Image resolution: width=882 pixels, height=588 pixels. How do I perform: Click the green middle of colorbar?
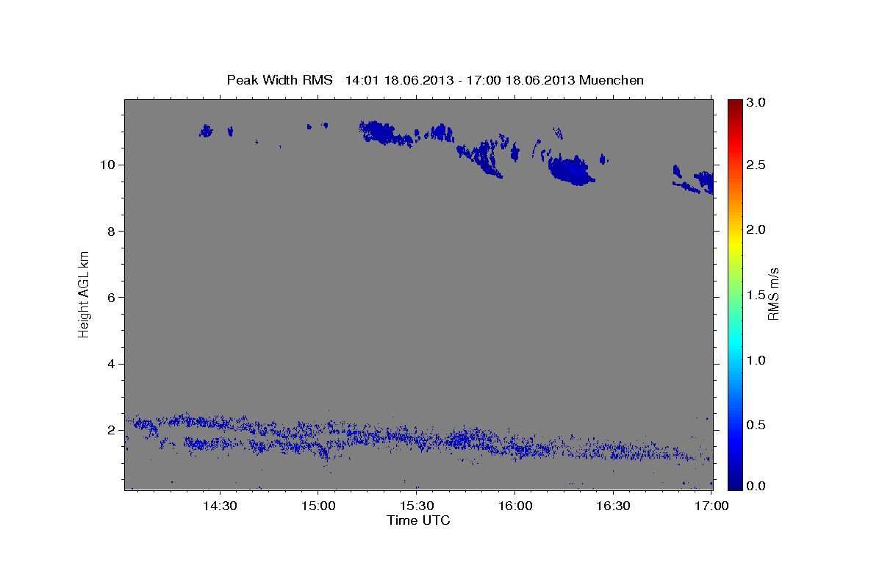click(735, 294)
